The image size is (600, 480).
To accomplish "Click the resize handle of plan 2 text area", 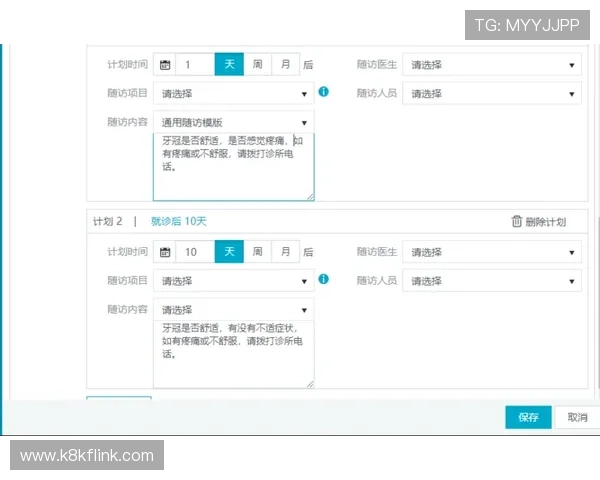I will point(310,384).
